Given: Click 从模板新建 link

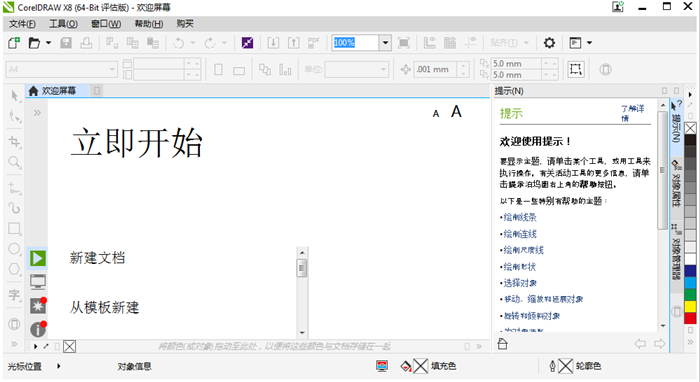Looking at the screenshot, I should tap(104, 307).
